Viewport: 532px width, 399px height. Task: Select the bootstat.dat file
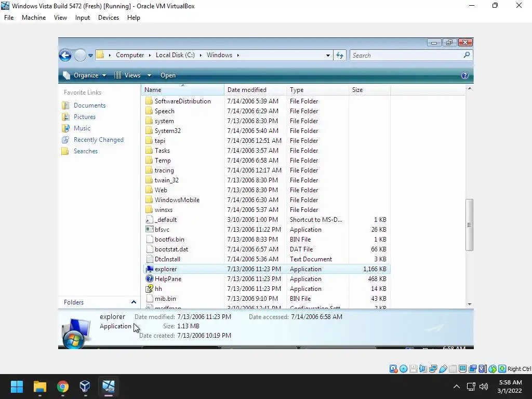pos(171,249)
